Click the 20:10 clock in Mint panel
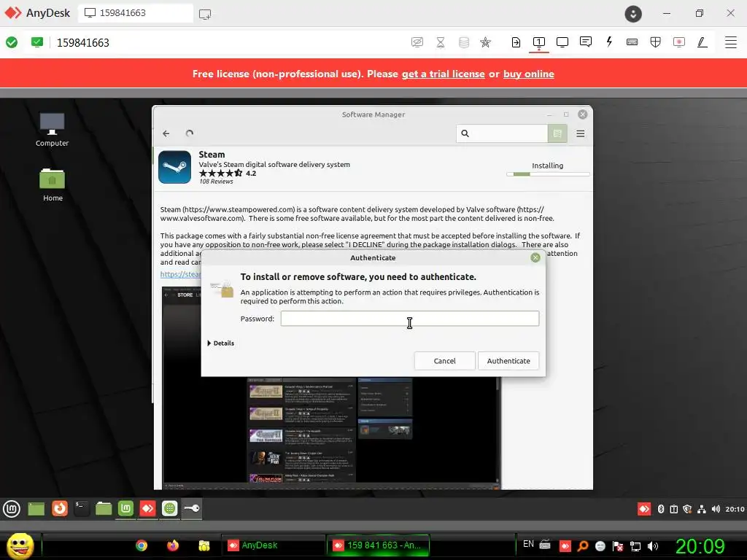 (x=735, y=509)
